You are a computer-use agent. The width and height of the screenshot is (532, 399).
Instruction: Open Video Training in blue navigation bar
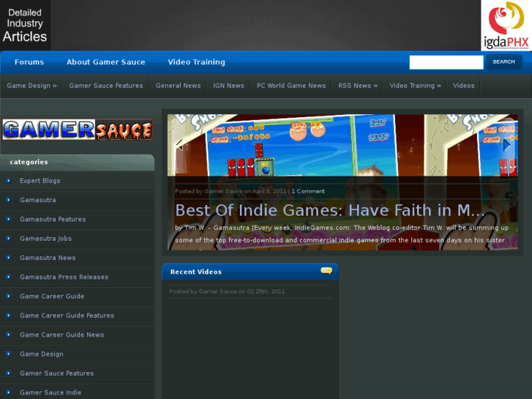point(196,61)
